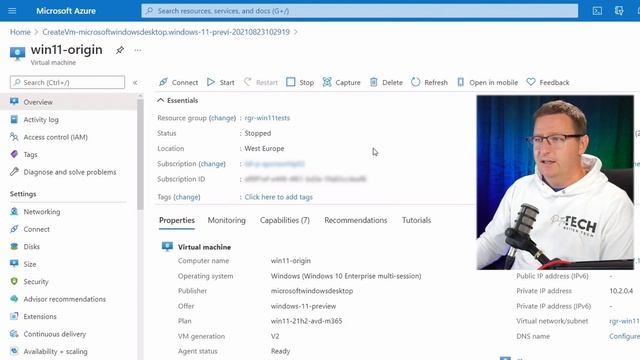This screenshot has height=360, width=640.
Task: Open directories and subscriptions filter icon
Action: coord(619,11)
